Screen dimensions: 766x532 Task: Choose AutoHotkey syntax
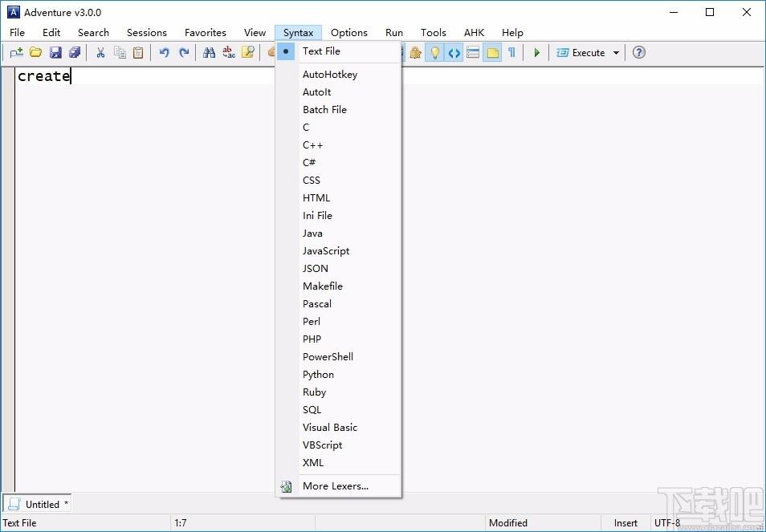click(x=339, y=74)
